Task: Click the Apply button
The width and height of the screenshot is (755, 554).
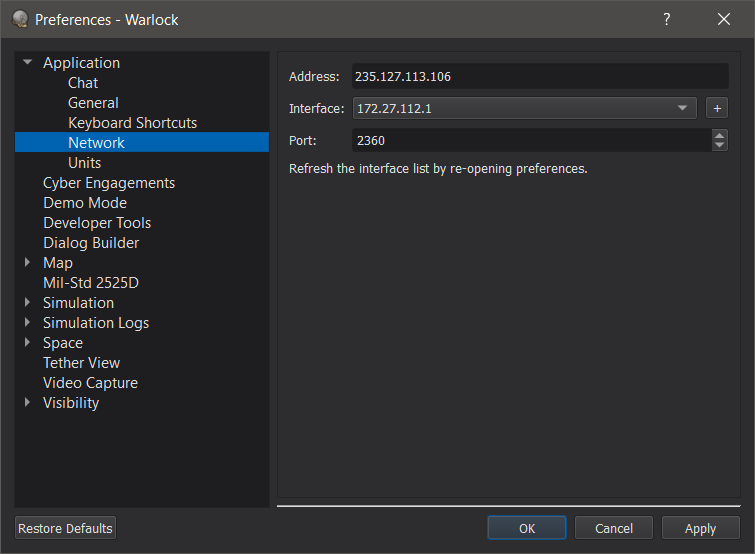Action: (701, 528)
